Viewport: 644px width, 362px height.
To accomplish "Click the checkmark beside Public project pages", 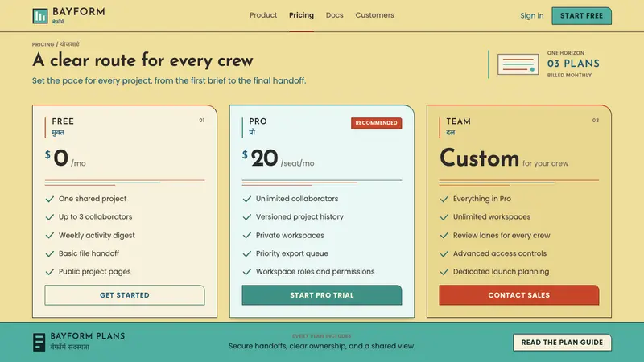I will click(50, 272).
